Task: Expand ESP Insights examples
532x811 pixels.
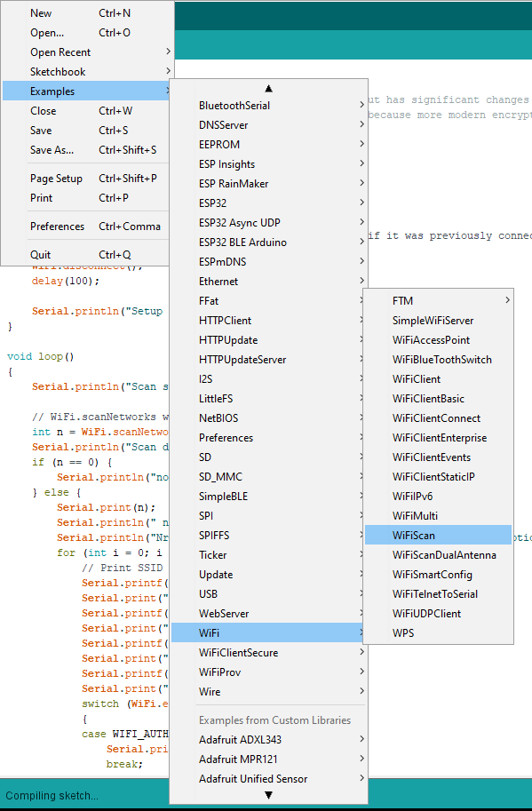Action: tap(268, 164)
